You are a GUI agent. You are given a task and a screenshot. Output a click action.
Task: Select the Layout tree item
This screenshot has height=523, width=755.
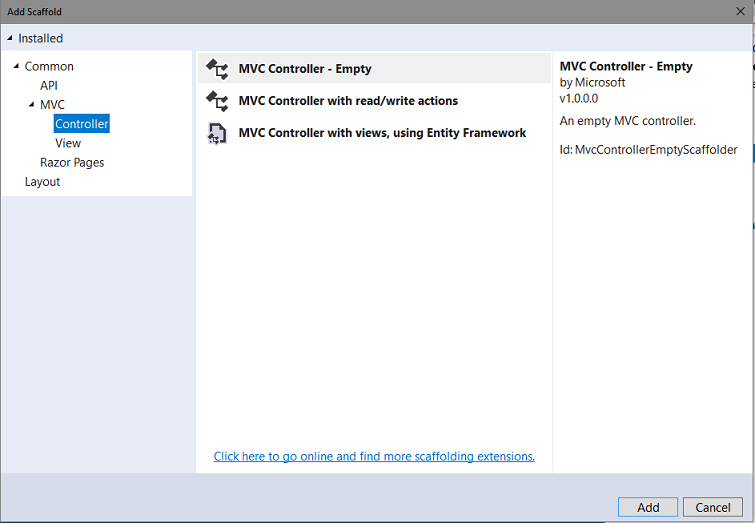click(x=42, y=182)
